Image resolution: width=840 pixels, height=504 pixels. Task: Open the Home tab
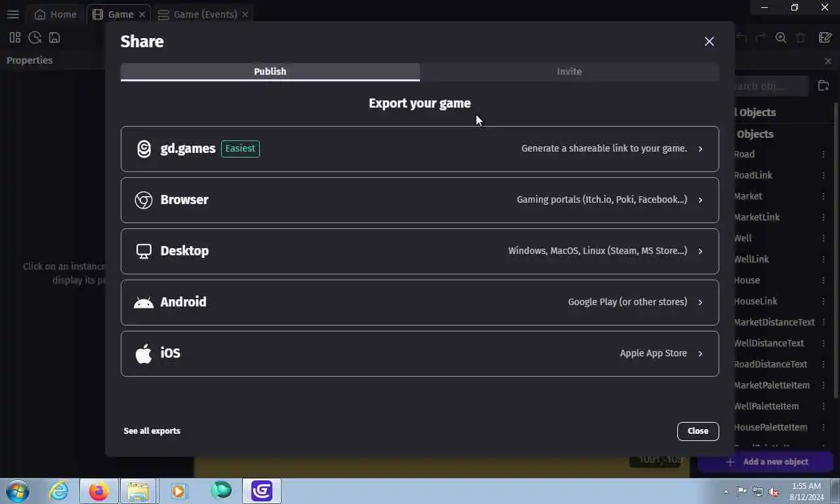pos(56,14)
